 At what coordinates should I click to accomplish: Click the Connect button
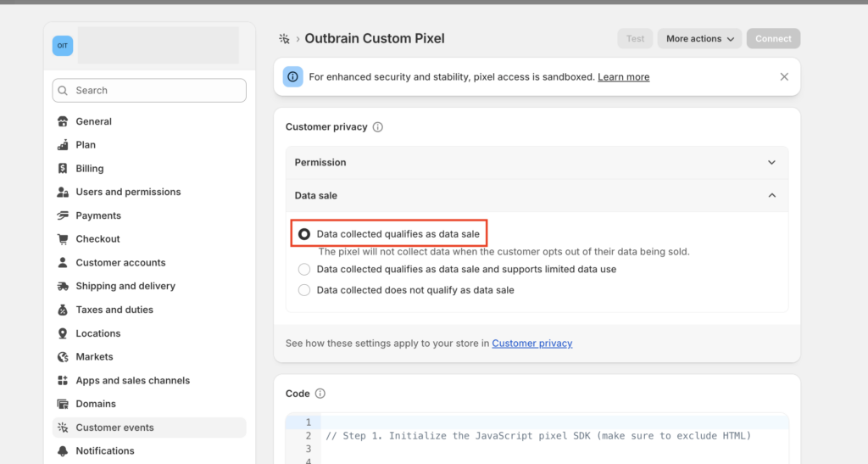[x=773, y=39]
